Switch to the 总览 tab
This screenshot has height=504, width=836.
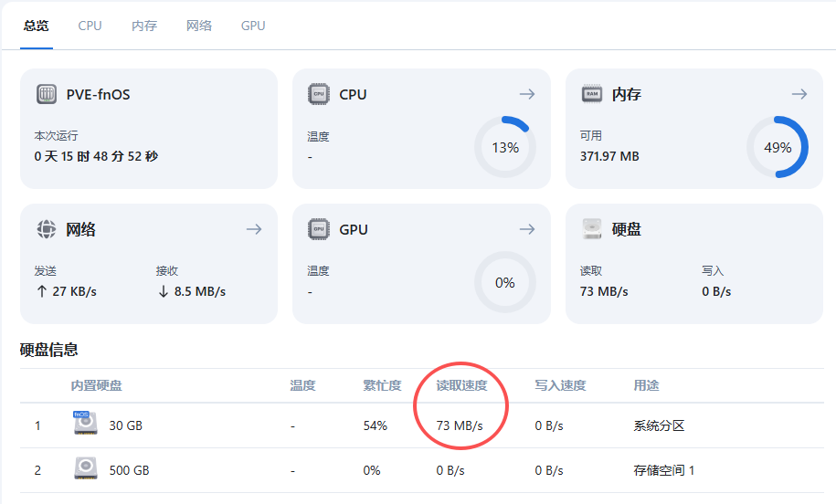pyautogui.click(x=37, y=26)
